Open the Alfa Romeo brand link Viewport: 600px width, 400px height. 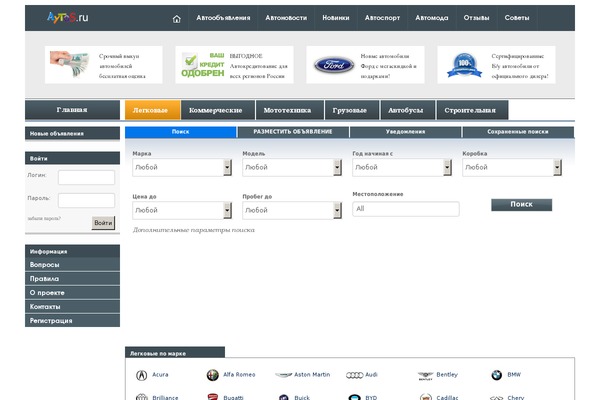pos(239,375)
